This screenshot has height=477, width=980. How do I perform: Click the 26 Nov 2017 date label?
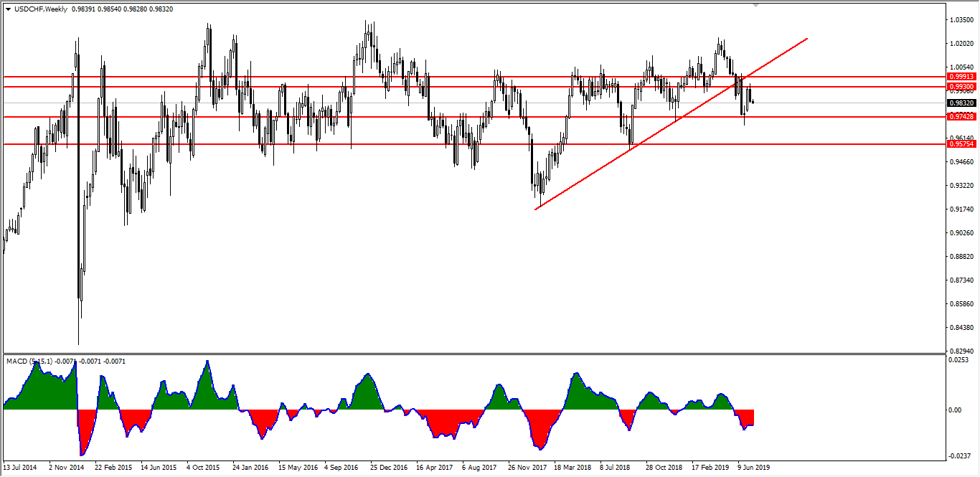[x=527, y=468]
